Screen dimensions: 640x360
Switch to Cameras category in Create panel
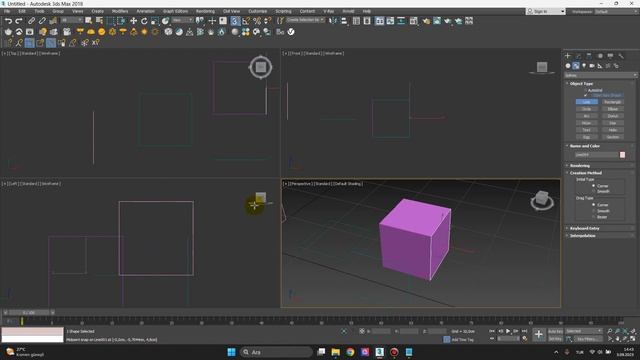[592, 66]
